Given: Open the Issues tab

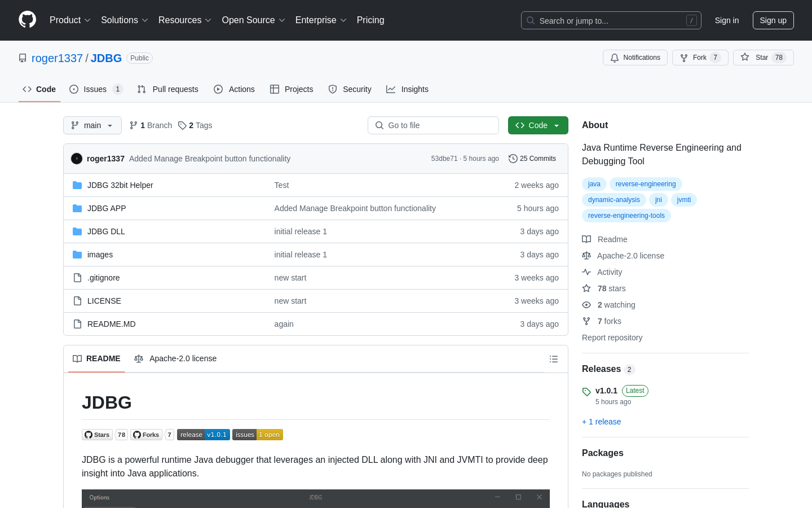Looking at the screenshot, I should tap(96, 89).
